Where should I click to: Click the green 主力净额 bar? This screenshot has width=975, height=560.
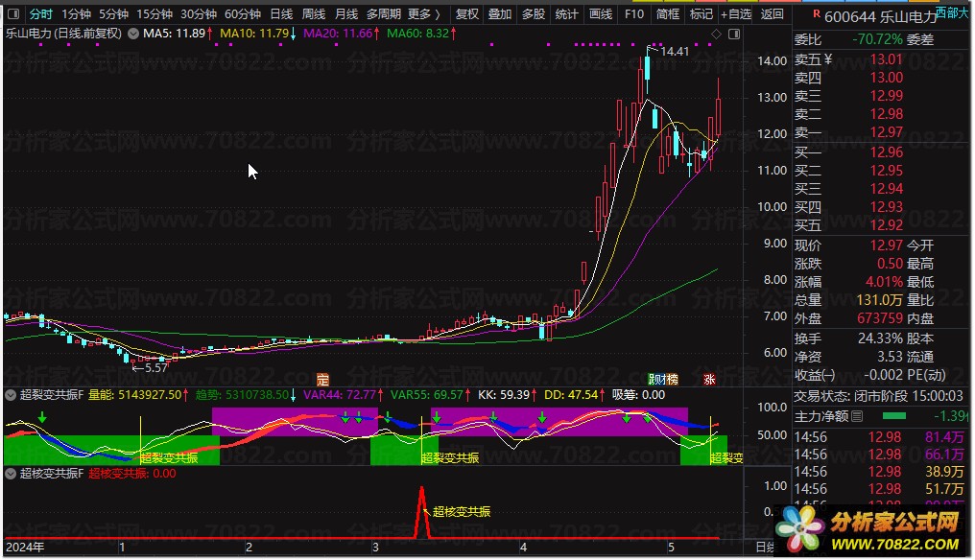point(894,415)
